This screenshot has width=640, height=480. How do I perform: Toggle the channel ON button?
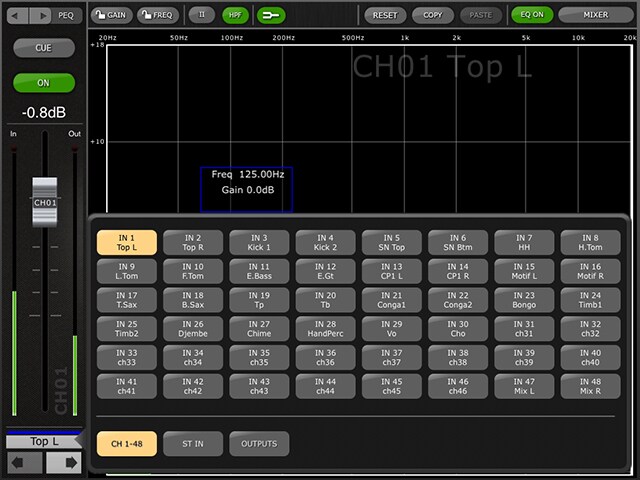coord(43,83)
